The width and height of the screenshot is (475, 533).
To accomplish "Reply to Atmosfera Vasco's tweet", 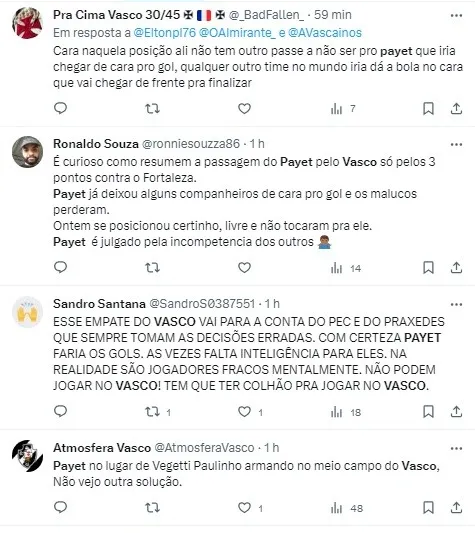I will [x=61, y=508].
